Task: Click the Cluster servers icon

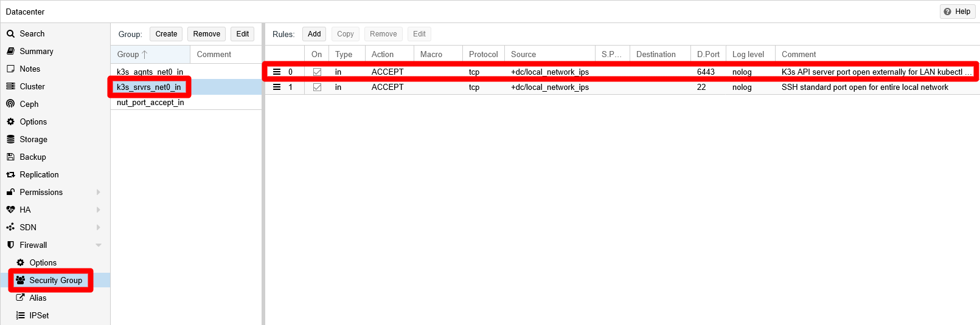Action: pos(10,86)
